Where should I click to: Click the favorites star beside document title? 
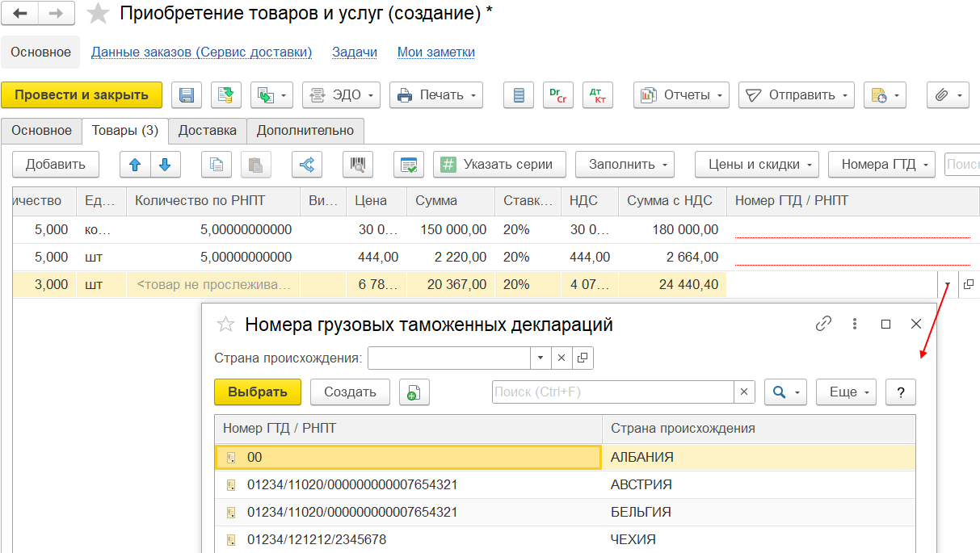(x=99, y=14)
